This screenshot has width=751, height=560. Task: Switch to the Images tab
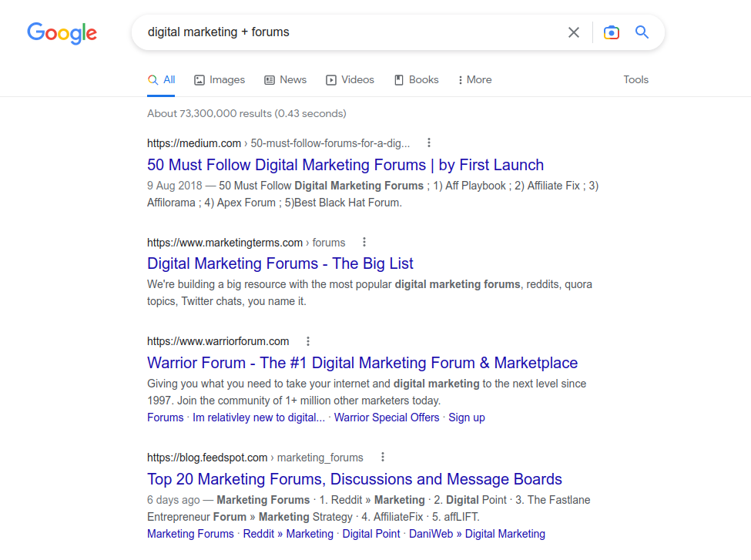(220, 80)
